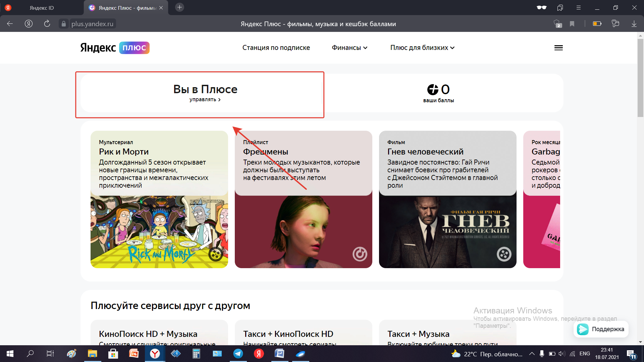Click the Plus points icon near your balance
The width and height of the screenshot is (644, 362).
point(433,89)
